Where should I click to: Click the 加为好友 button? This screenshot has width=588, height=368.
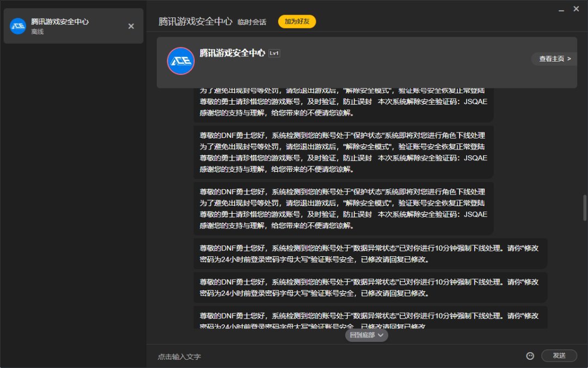coord(297,21)
